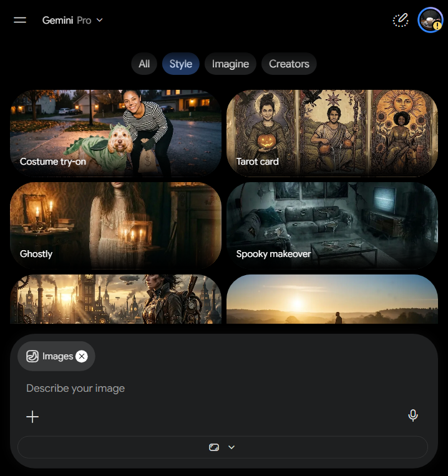
Task: Start a new temporary chat
Action: click(401, 21)
